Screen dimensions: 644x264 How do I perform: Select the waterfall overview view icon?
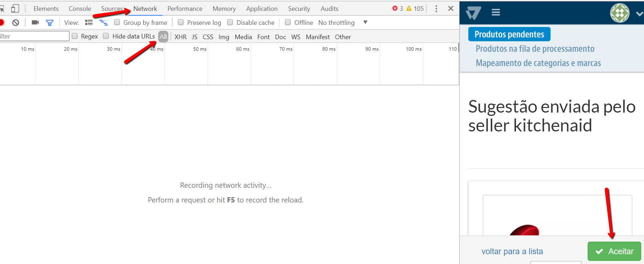(x=104, y=23)
